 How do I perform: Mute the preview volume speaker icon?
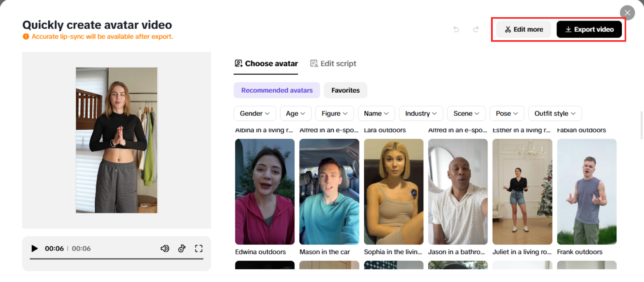click(165, 249)
